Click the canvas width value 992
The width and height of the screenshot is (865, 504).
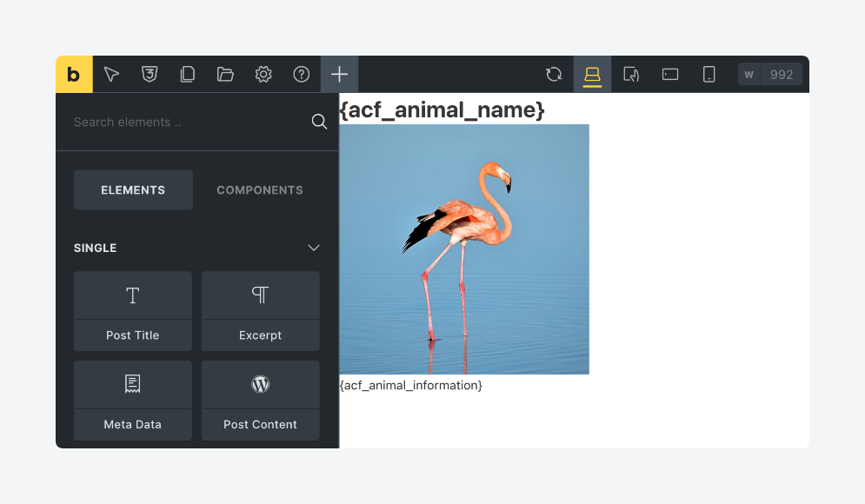click(782, 75)
